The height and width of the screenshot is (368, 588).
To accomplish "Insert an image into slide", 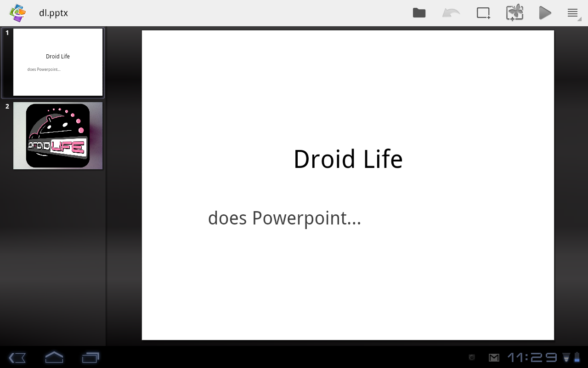I will tap(514, 13).
